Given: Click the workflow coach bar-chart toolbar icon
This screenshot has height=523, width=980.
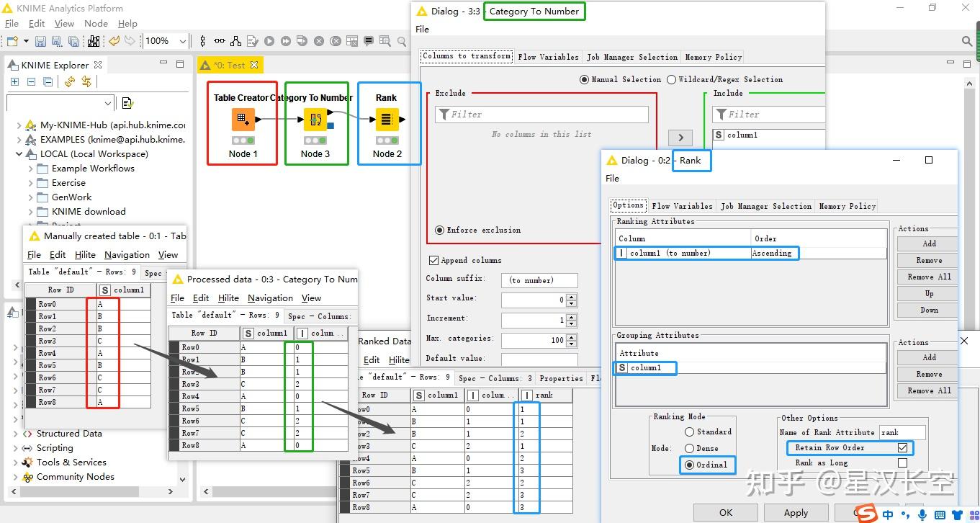Looking at the screenshot, I should [94, 42].
